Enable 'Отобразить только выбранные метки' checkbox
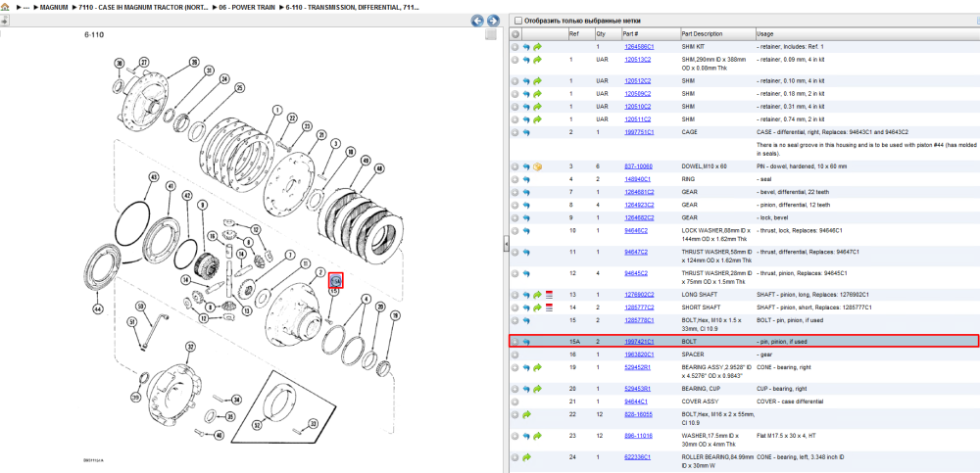 517,21
